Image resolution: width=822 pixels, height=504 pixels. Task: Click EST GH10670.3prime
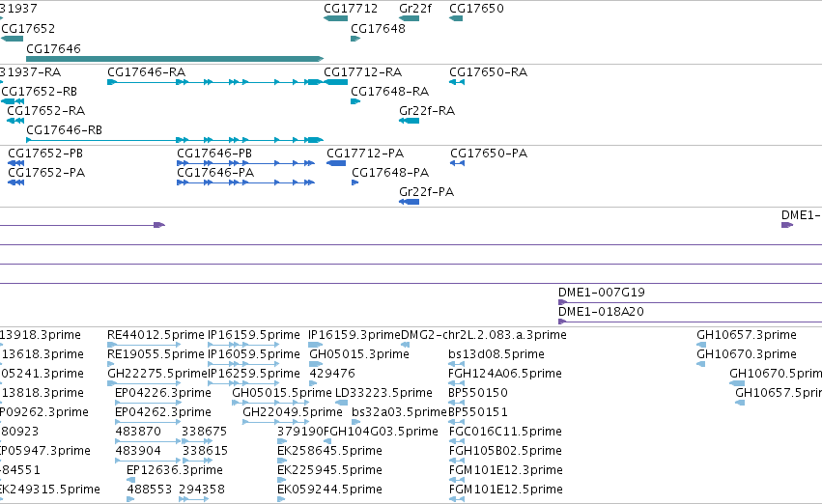(x=701, y=364)
